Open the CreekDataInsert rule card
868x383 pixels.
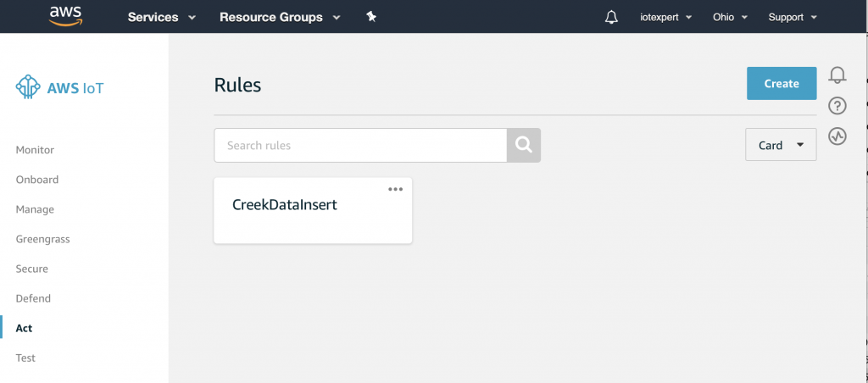[313, 210]
